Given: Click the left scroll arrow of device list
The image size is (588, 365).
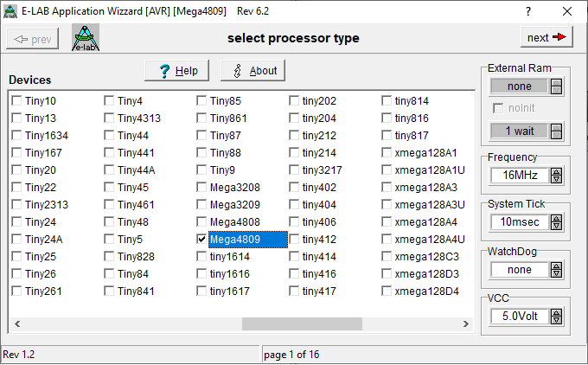Looking at the screenshot, I should pos(17,323).
